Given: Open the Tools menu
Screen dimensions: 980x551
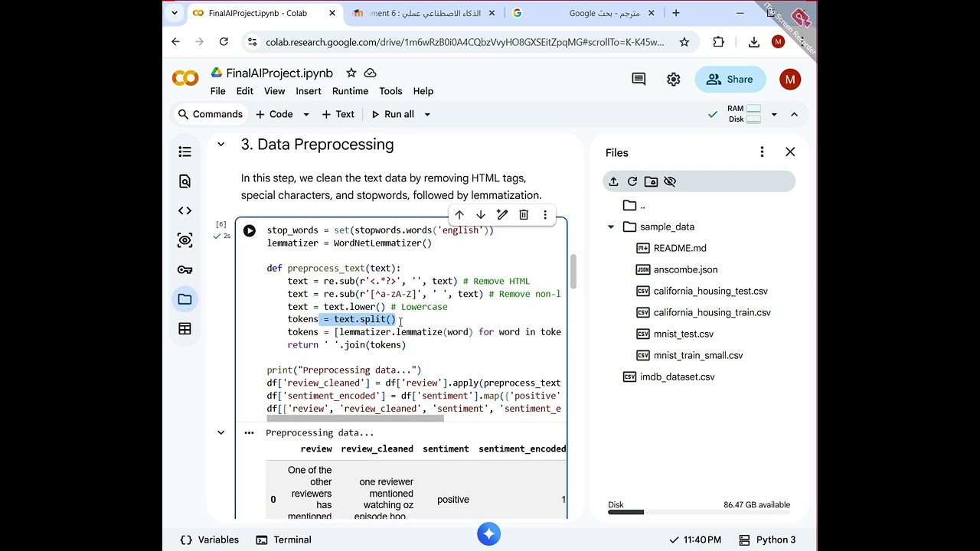Looking at the screenshot, I should click(390, 91).
